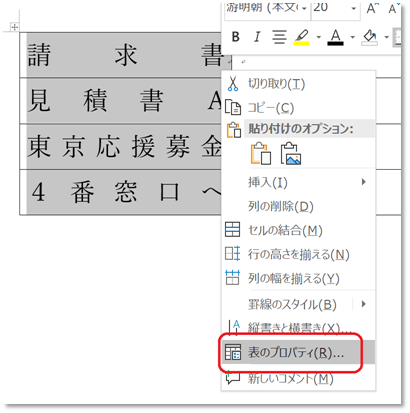Expand font color dropdown arrow
Image resolution: width=410 pixels, height=413 pixels.
click(353, 37)
